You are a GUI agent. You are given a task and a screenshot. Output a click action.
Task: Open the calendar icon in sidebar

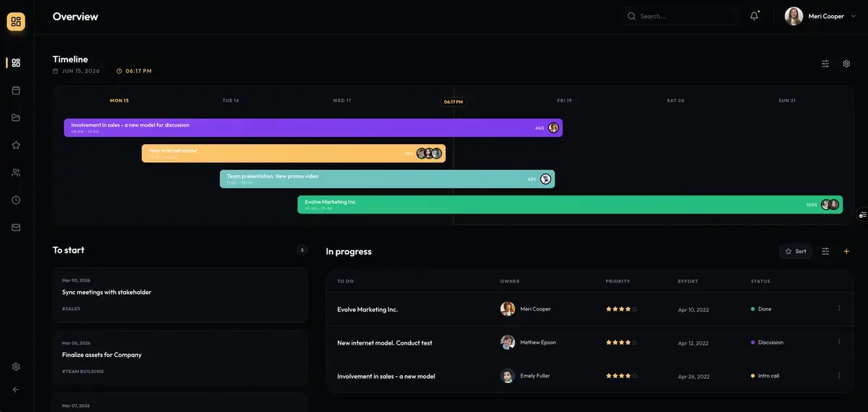pos(16,91)
